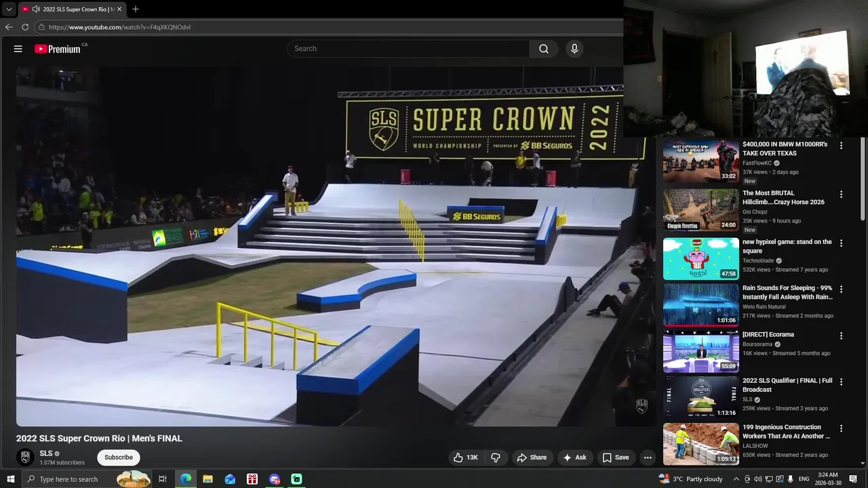Open 199 Ingenious Construction Workers thumbnail
The width and height of the screenshot is (868, 488).
click(x=701, y=444)
